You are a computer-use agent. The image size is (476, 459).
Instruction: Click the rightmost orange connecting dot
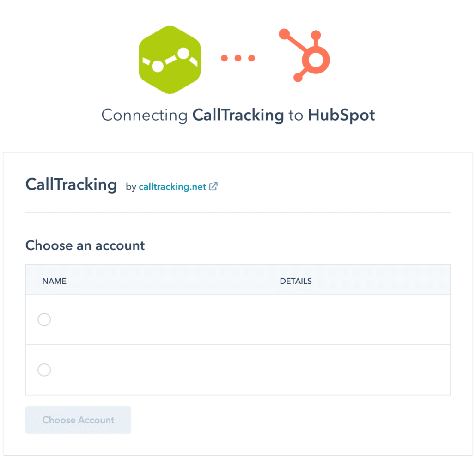pos(252,58)
